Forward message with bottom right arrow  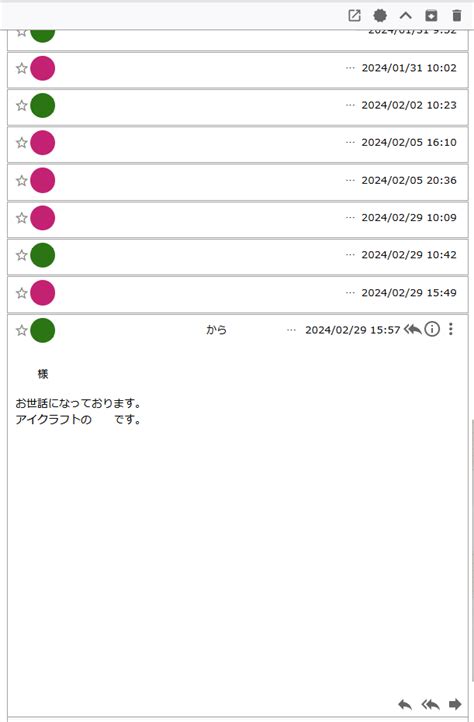tap(455, 704)
